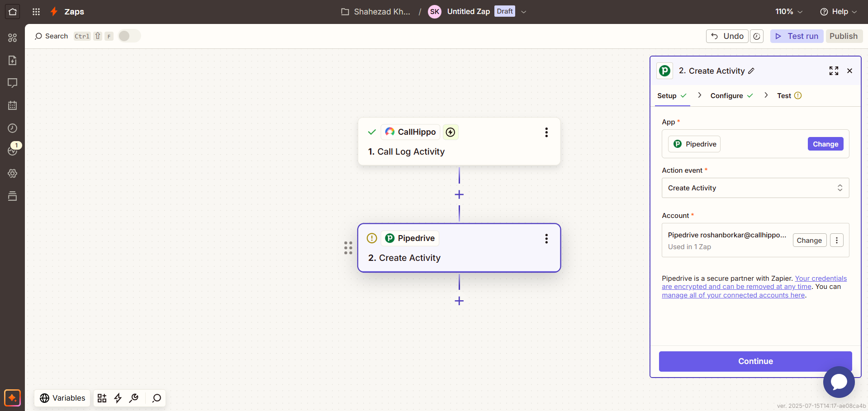Viewport: 868px width, 411px height.
Task: Add step below Create Activity
Action: pos(459,301)
